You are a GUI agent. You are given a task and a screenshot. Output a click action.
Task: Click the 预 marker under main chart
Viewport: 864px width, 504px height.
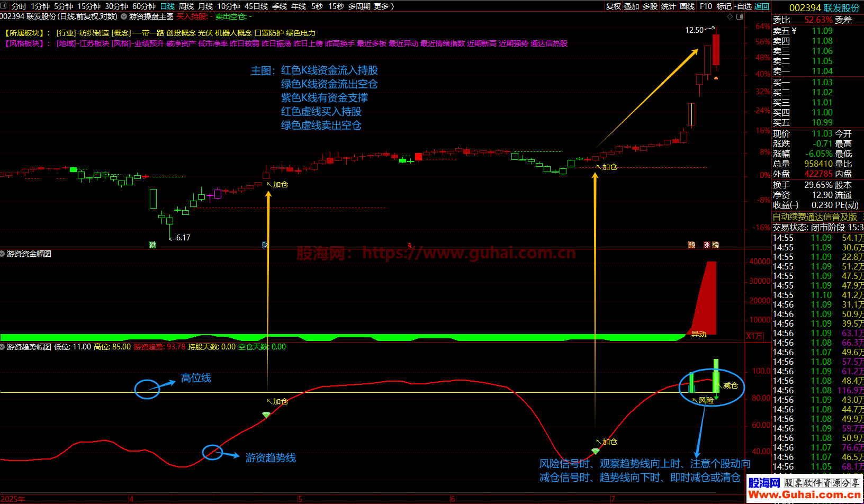[691, 245]
